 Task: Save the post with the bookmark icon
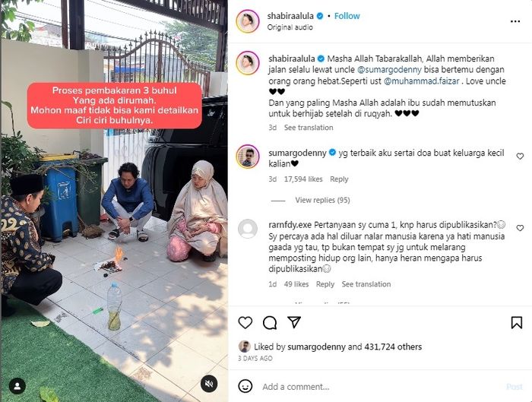point(516,323)
